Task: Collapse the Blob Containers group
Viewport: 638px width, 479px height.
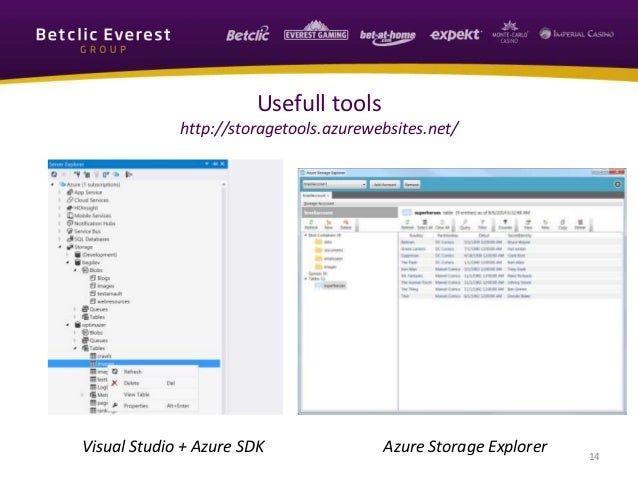Action: coord(306,235)
